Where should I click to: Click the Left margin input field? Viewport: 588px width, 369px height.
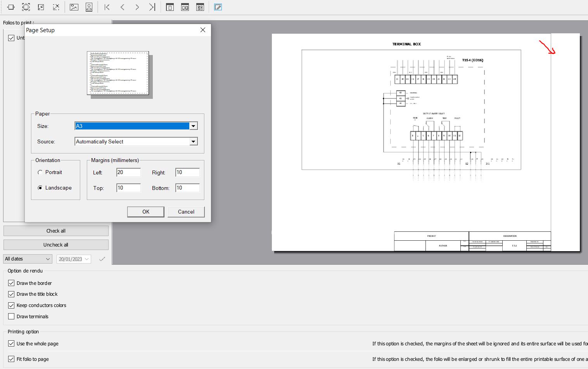point(128,172)
